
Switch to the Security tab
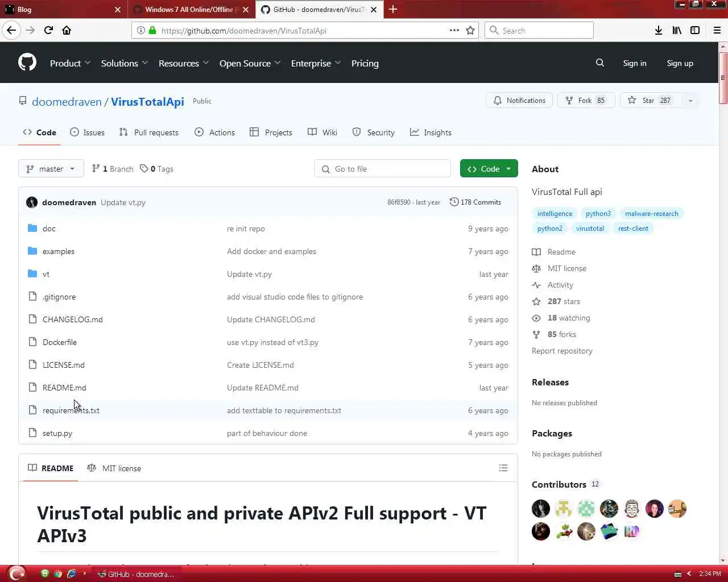(x=373, y=132)
